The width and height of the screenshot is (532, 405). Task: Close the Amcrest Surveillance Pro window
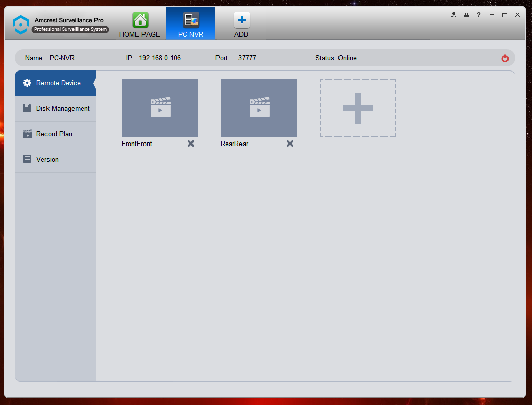point(517,15)
